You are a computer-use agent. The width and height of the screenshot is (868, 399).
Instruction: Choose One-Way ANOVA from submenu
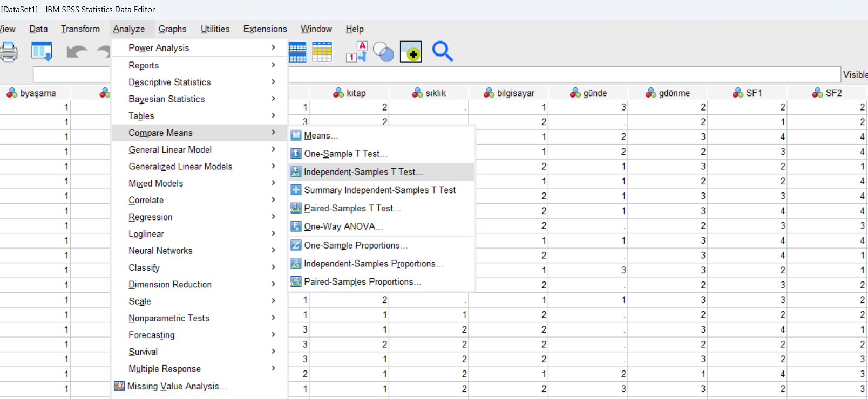tap(343, 226)
